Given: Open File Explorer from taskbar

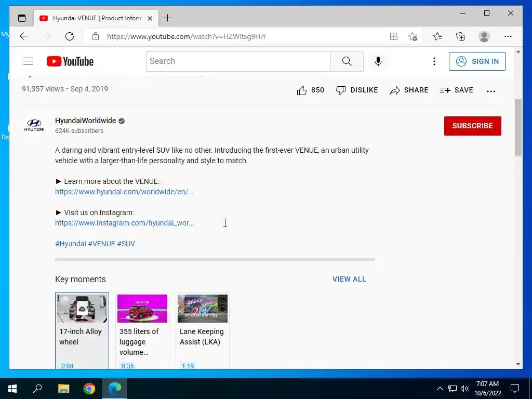Looking at the screenshot, I should click(x=63, y=389).
